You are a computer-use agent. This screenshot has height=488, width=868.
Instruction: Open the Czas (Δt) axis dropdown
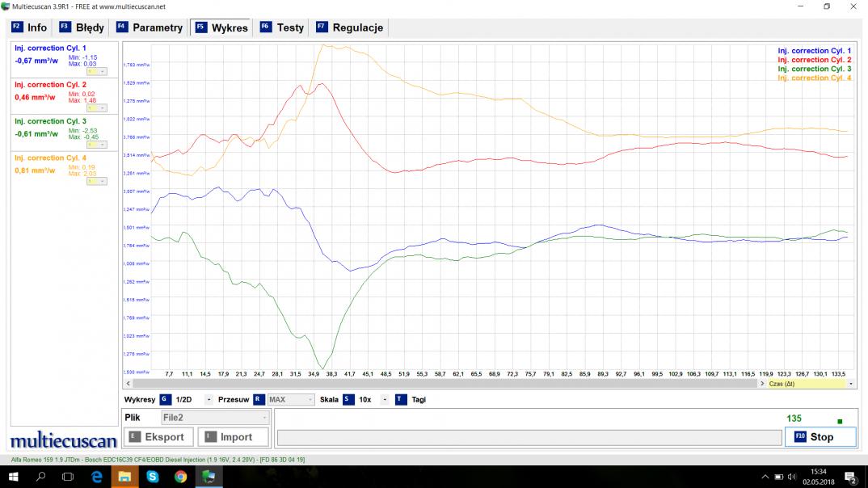pos(842,384)
